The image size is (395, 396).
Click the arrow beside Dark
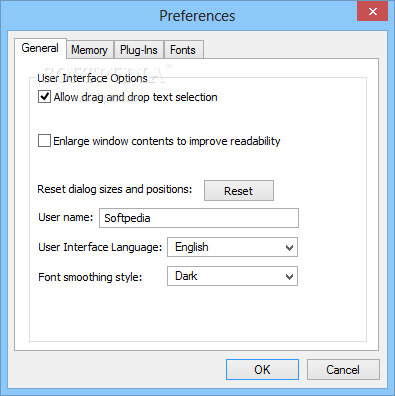point(289,276)
